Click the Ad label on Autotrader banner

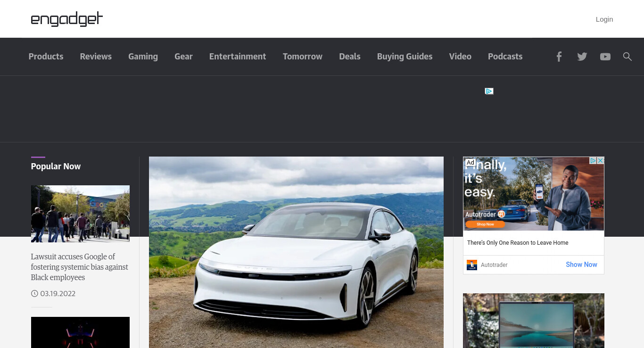point(471,163)
